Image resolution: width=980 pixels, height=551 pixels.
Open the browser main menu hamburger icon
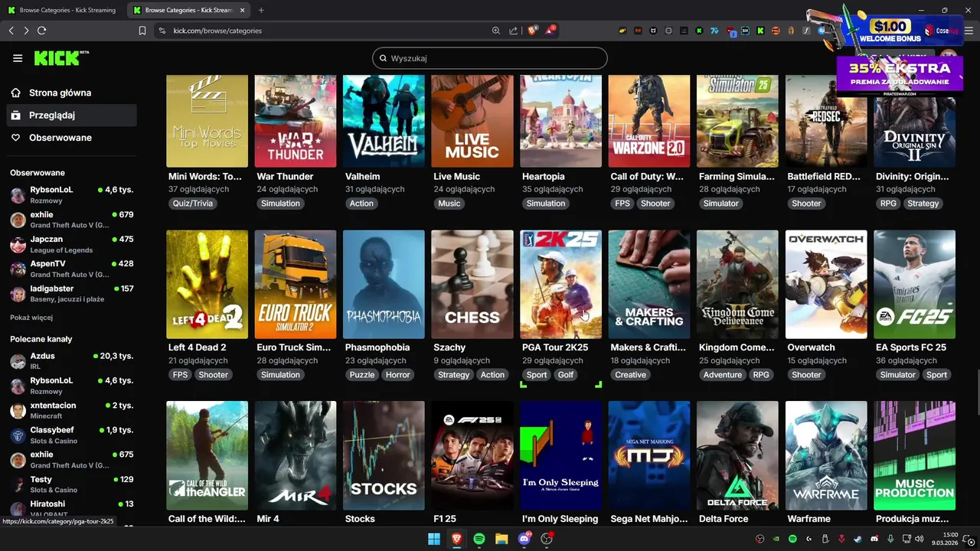(969, 31)
